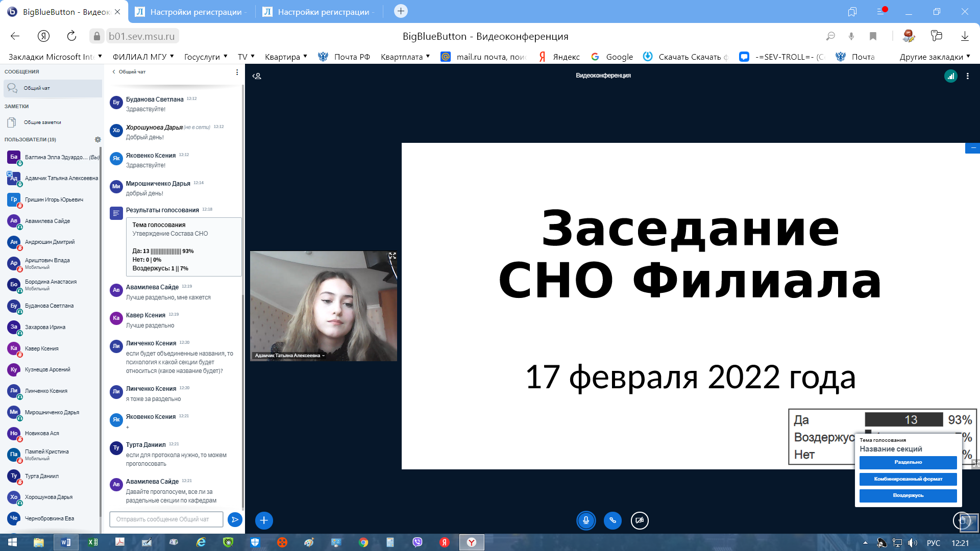
Task: Switch keyboard language РУС in tray
Action: [x=934, y=543]
